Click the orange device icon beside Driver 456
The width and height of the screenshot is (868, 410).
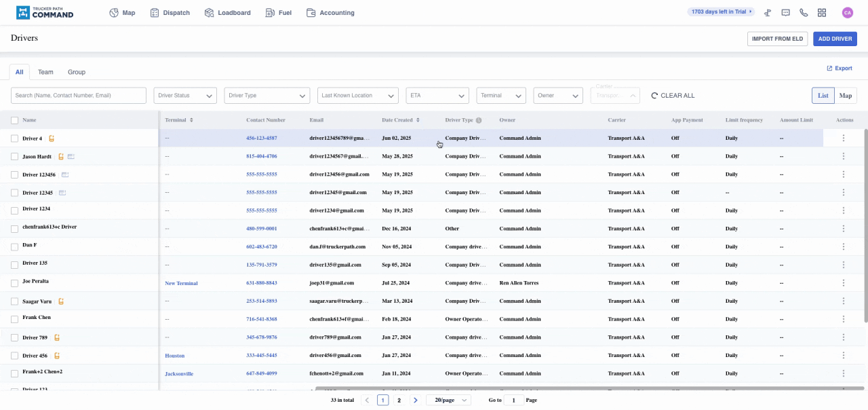57,356
